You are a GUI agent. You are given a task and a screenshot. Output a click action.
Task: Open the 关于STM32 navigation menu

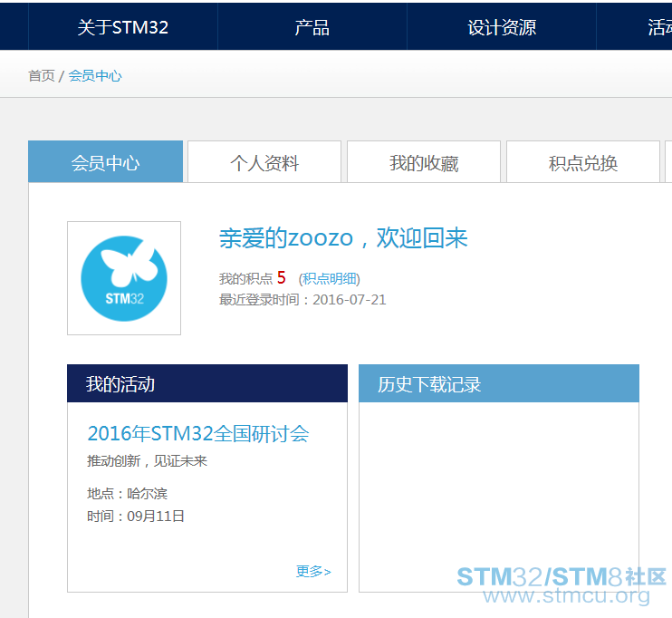coord(123,27)
